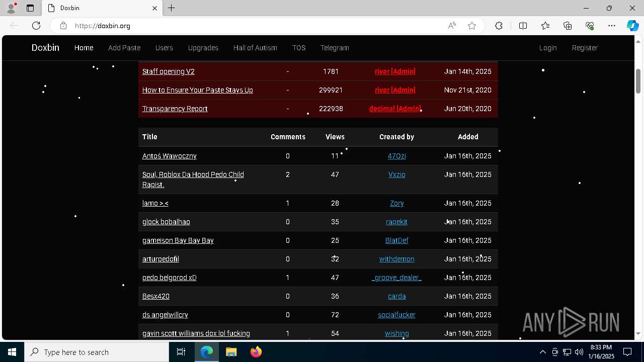Open user carda profile link
Image resolution: width=644 pixels, height=362 pixels.
click(397, 296)
